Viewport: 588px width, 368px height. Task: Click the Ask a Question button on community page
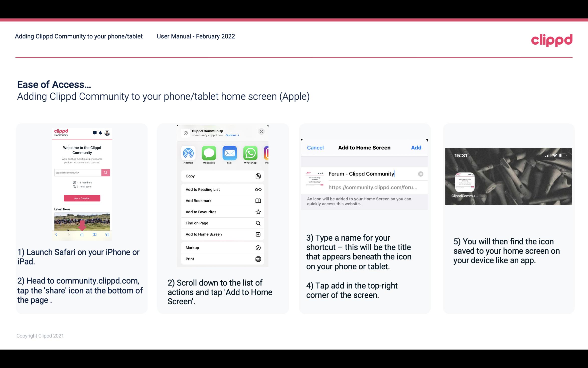pos(82,198)
